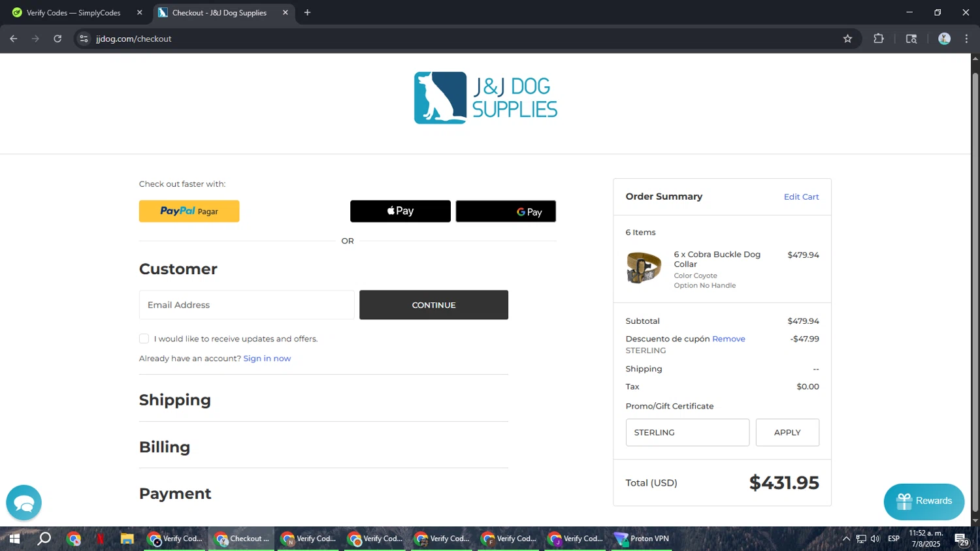Go forward in browser history
This screenshot has width=980, height=551.
pyautogui.click(x=35, y=39)
